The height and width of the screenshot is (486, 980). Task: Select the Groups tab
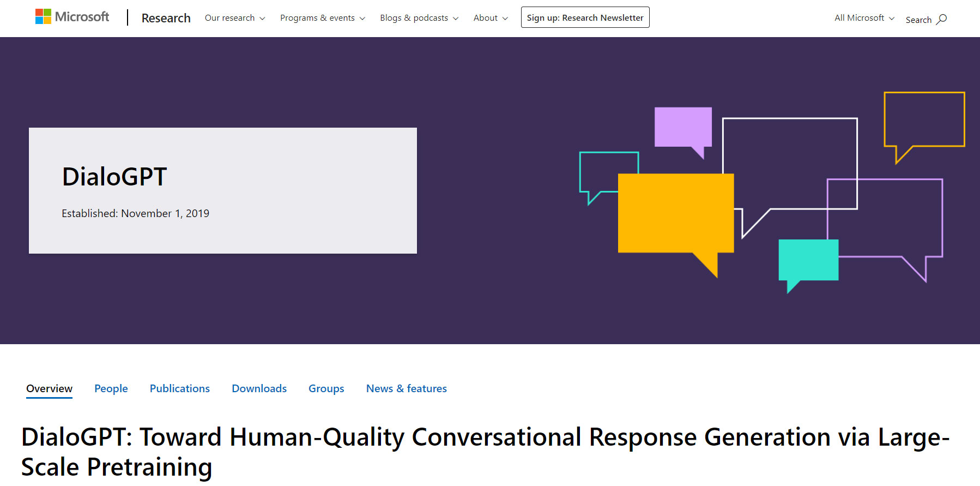coord(326,388)
